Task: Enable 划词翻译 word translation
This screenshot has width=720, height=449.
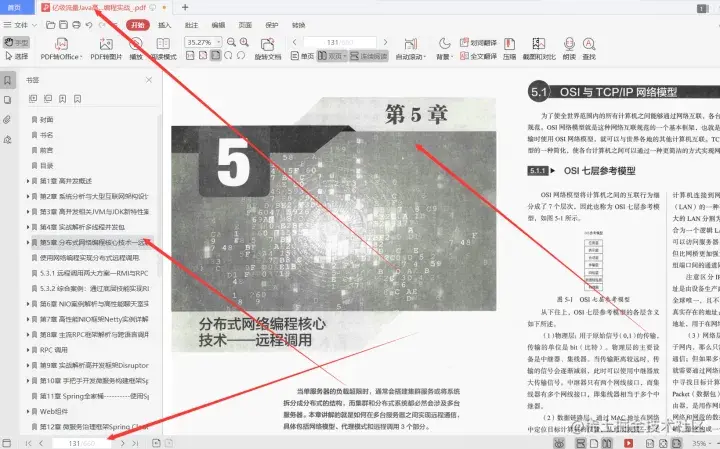Action: 478,43
